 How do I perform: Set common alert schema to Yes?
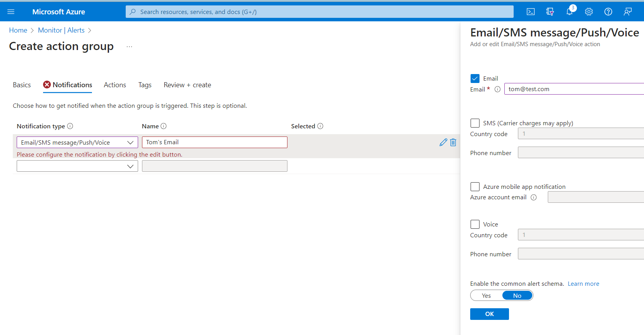point(486,295)
